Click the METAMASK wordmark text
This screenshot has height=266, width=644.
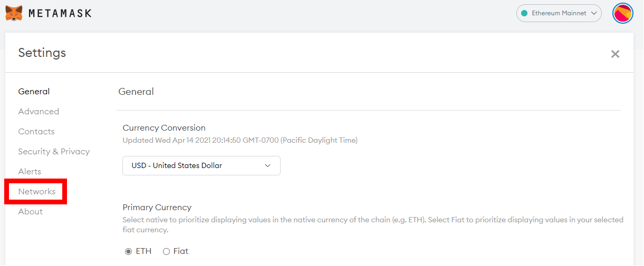pyautogui.click(x=60, y=13)
